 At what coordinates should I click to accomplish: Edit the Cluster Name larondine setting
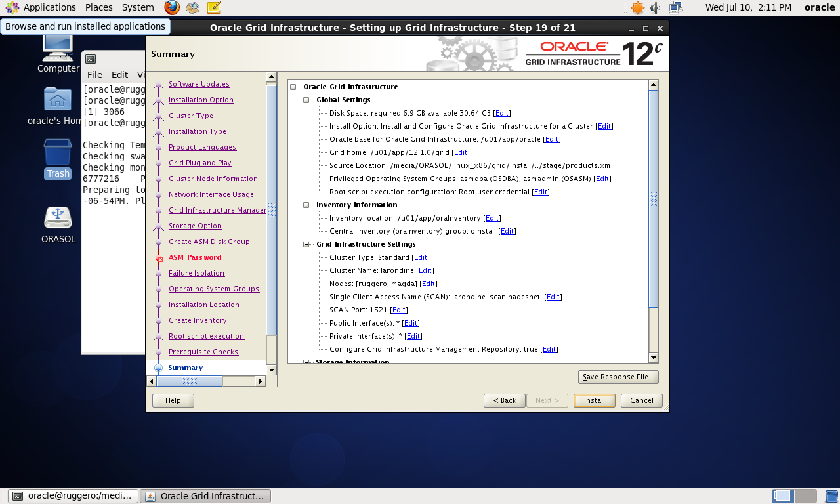425,270
